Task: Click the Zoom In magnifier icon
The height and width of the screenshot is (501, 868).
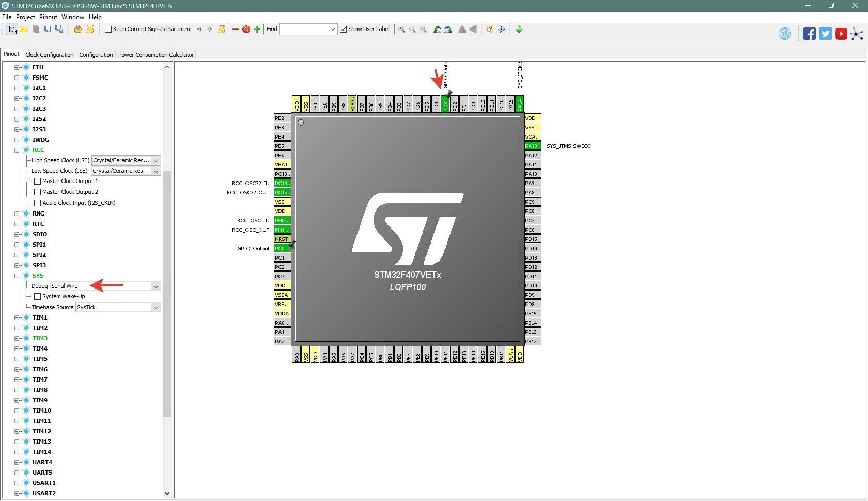Action: pyautogui.click(x=401, y=29)
